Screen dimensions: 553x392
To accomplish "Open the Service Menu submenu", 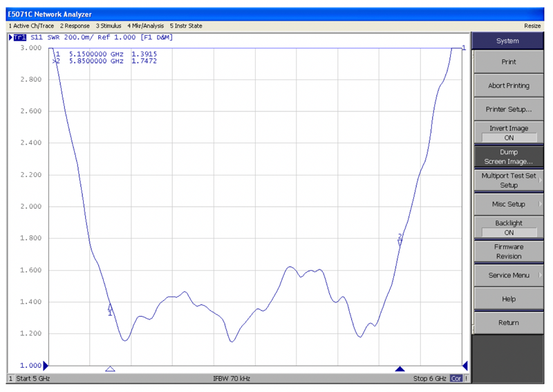I will click(509, 275).
